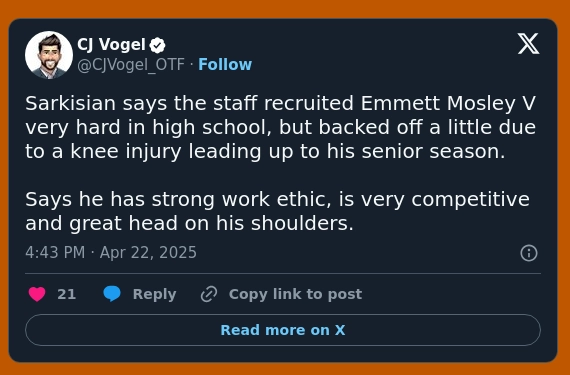Click the CJ Vogel display name
This screenshot has height=375, width=570.
(111, 45)
